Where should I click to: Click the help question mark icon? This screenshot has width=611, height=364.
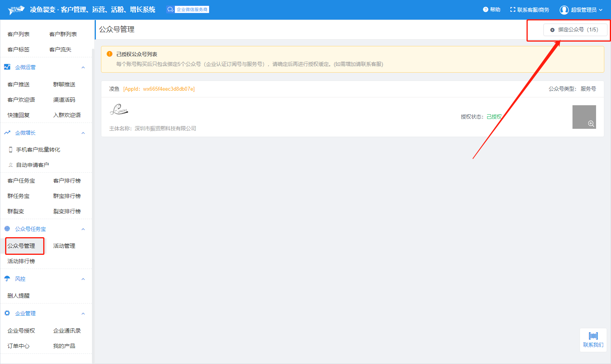(x=485, y=9)
